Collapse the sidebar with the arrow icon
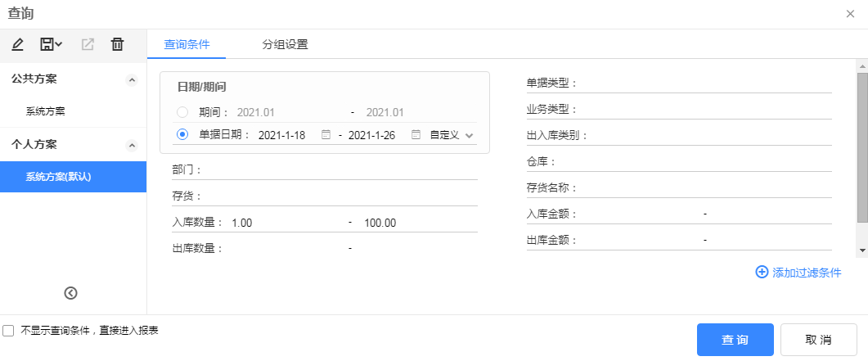 (x=71, y=293)
